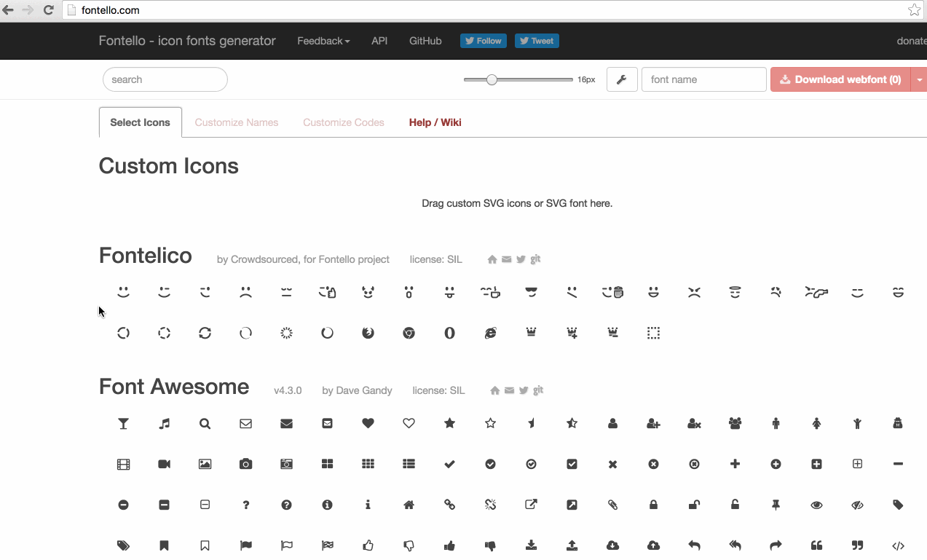Open the API link in navbar
Image resolution: width=927 pixels, height=560 pixels.
pos(379,41)
